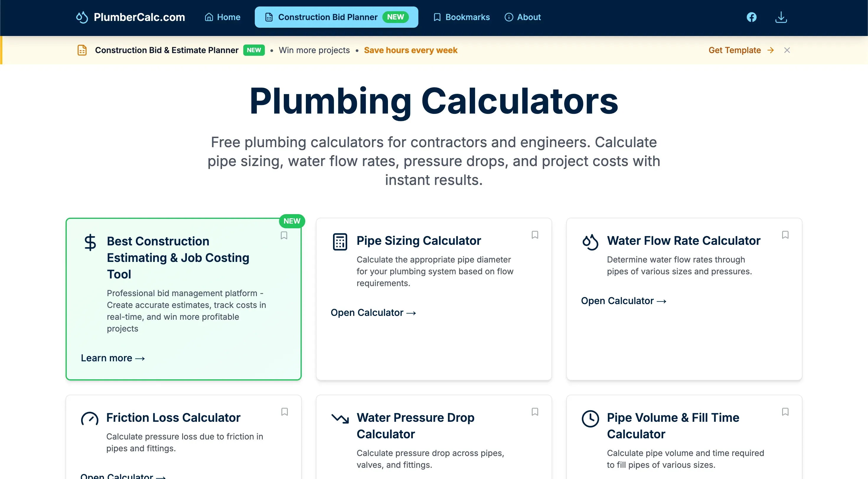Image resolution: width=868 pixels, height=479 pixels.
Task: Click the Get Template link
Action: click(741, 50)
